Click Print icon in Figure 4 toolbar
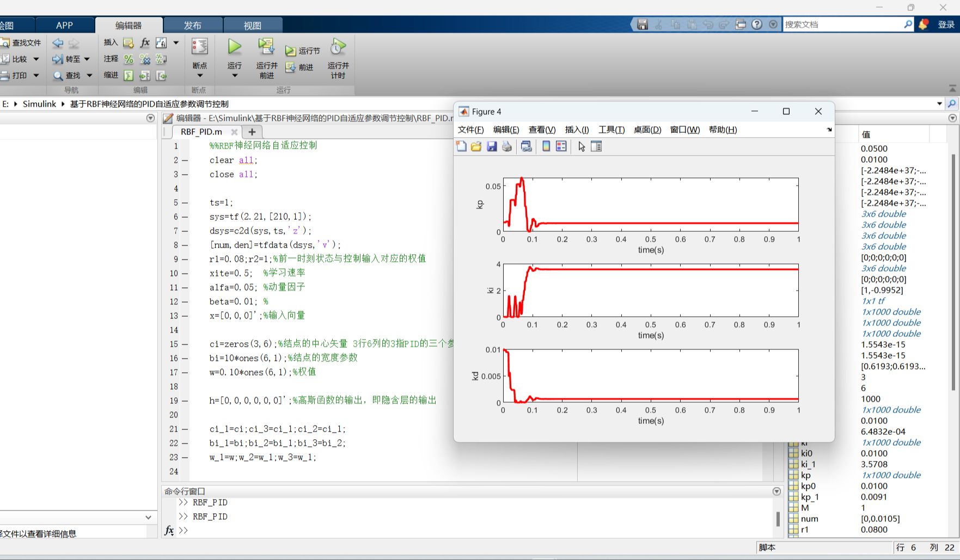Viewport: 960px width, 560px height. point(507,146)
